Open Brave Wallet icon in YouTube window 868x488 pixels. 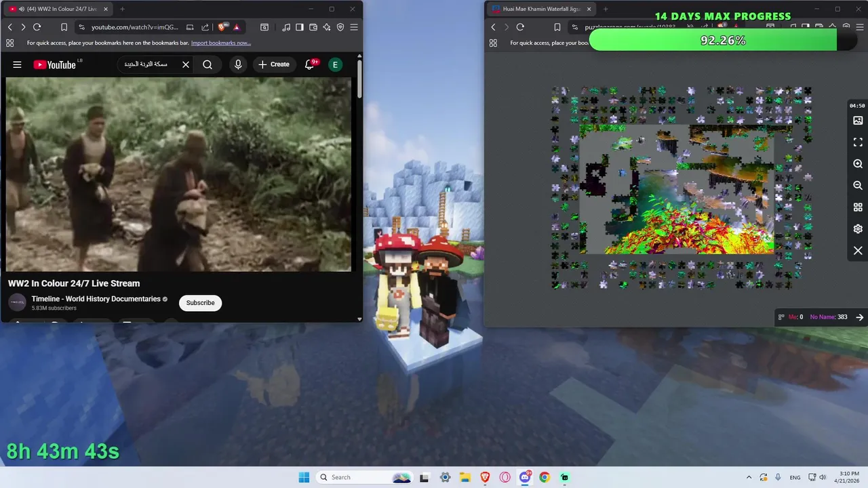coord(313,27)
